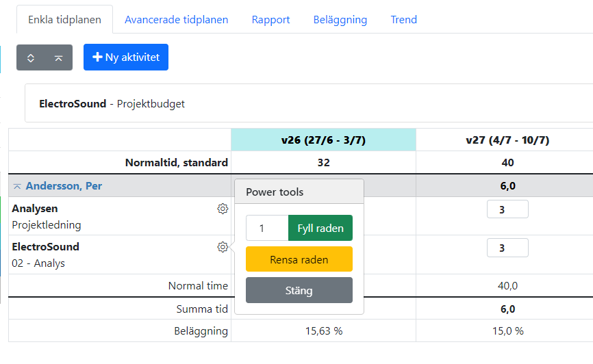The width and height of the screenshot is (593, 364).
Task: Click the Power tools popup title
Action: [275, 192]
